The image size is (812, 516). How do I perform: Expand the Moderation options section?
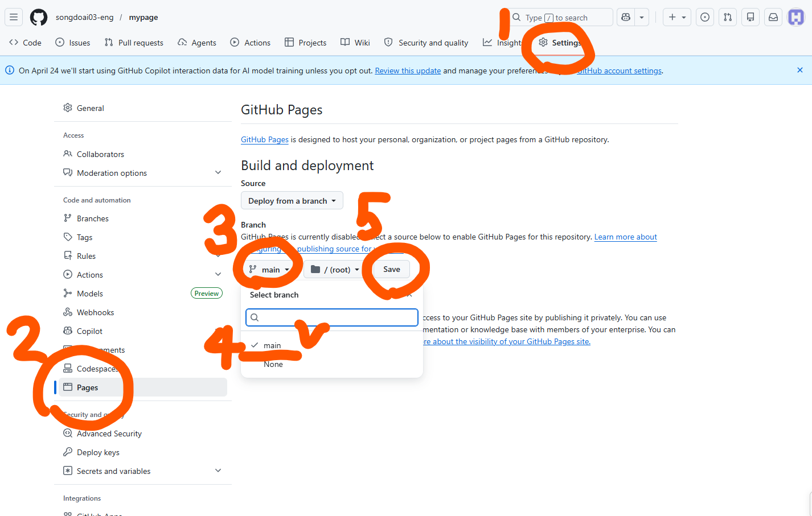(143, 173)
